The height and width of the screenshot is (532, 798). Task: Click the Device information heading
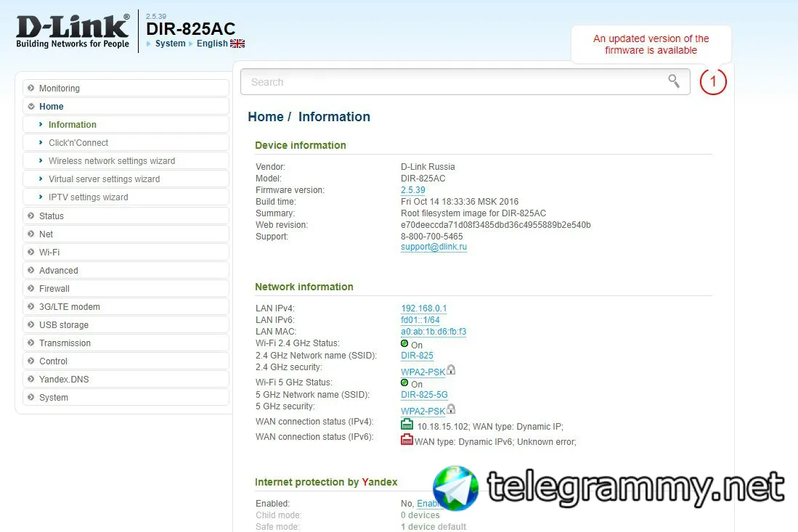point(301,145)
